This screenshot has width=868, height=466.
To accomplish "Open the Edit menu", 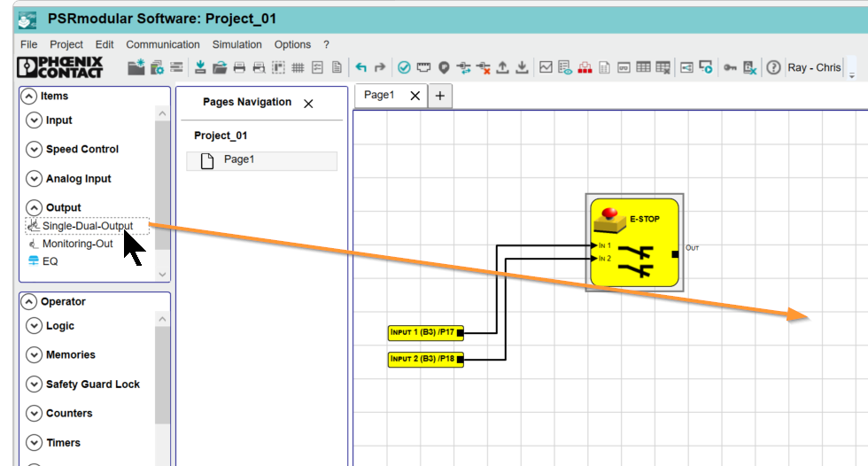I will (x=105, y=44).
